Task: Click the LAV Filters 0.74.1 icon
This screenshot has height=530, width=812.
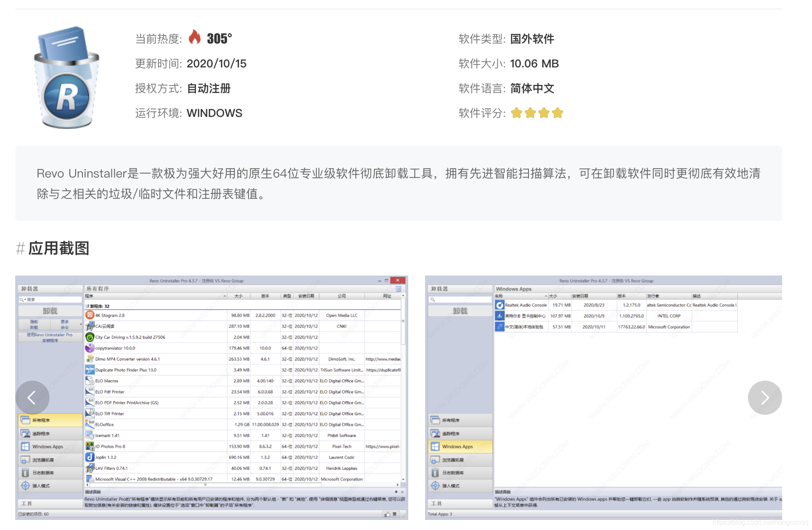Action: (x=90, y=468)
